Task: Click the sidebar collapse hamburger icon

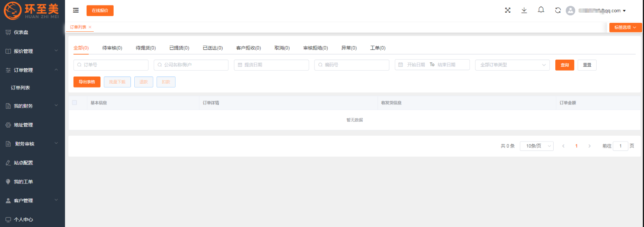Action: 76,11
